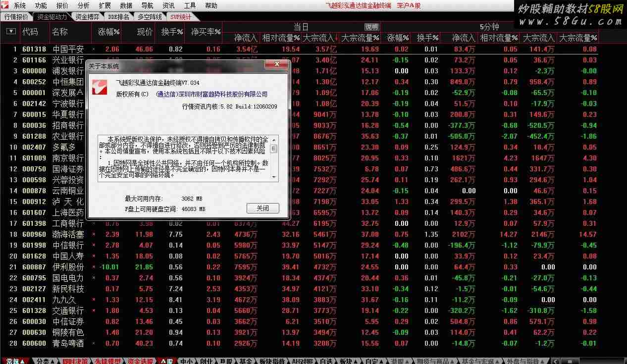Click the scrollbar thumb in the license text box
Viewport: 627px width, 364px height.
pyautogui.click(x=274, y=149)
